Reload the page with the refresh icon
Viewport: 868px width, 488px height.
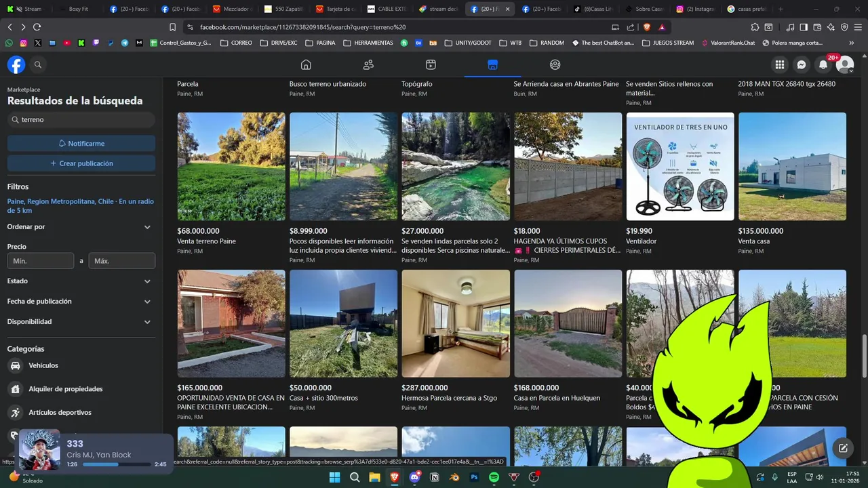tap(37, 27)
